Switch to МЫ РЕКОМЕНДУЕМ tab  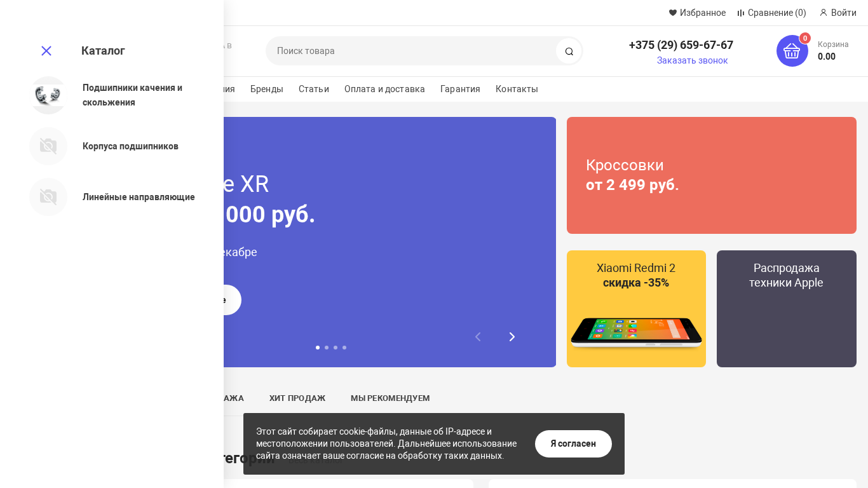pyautogui.click(x=390, y=398)
